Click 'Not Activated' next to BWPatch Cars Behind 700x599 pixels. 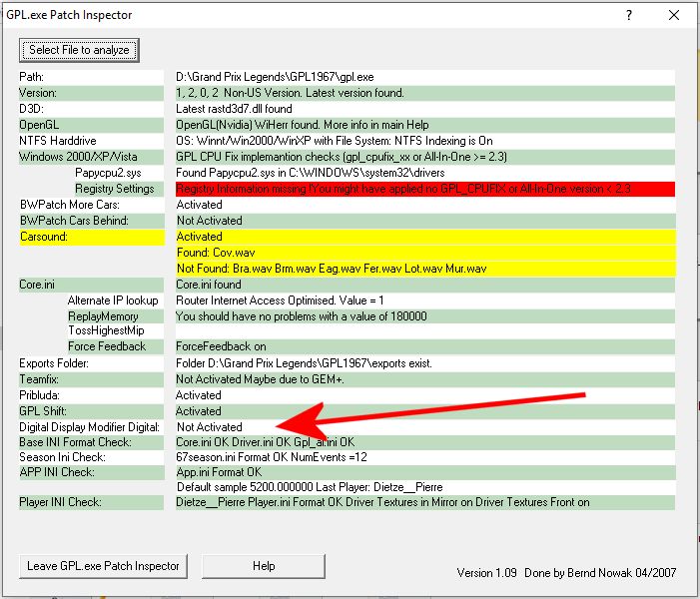point(210,221)
